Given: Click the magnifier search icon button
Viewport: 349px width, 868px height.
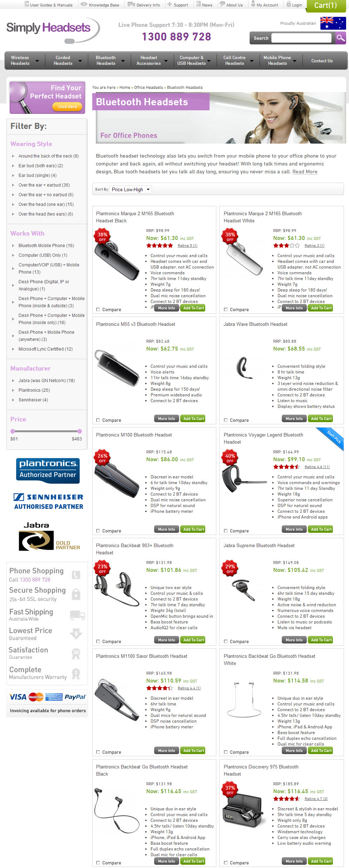Looking at the screenshot, I should coord(341,38).
